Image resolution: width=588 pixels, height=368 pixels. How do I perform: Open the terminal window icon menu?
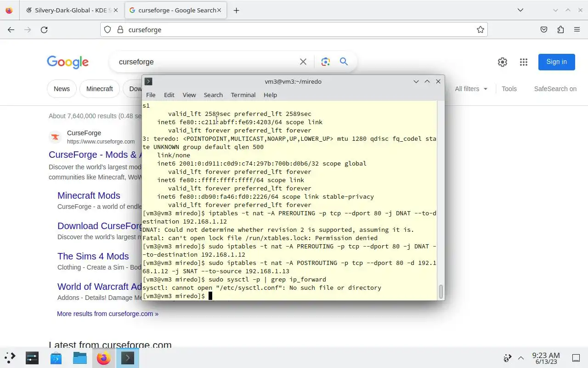tap(148, 81)
